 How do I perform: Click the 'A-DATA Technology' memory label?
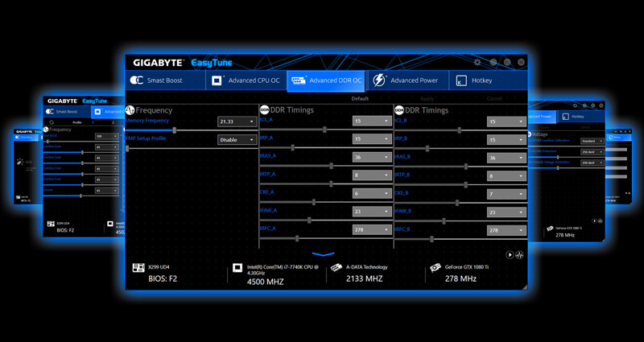pyautogui.click(x=367, y=267)
